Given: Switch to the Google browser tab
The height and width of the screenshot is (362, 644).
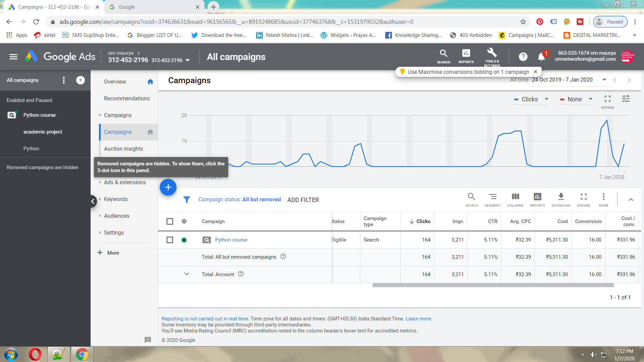Looking at the screenshot, I should tap(155, 7).
